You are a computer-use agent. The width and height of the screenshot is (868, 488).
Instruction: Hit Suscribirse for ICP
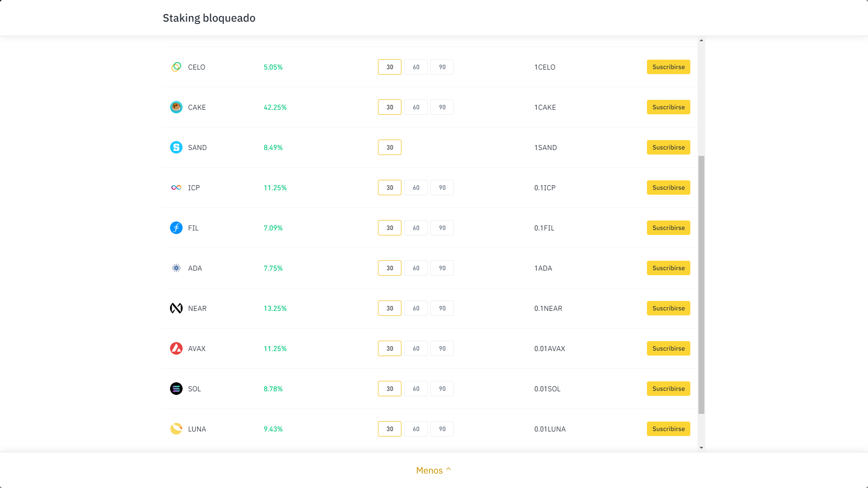click(668, 188)
